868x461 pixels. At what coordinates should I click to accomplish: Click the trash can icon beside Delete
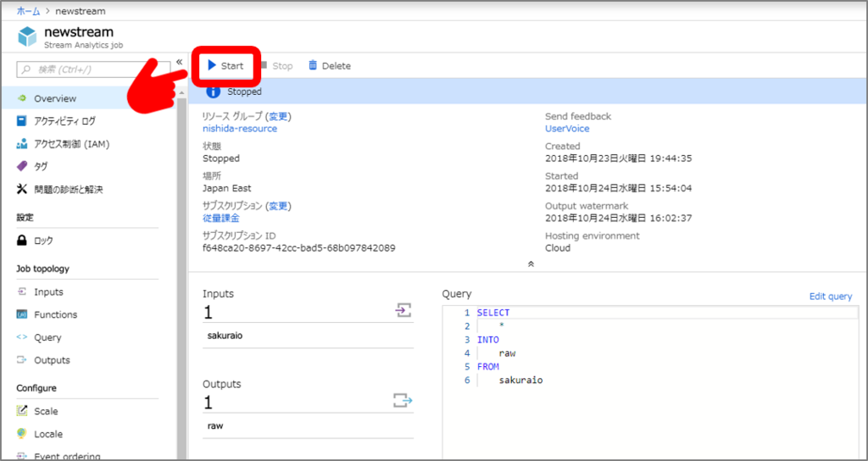(x=313, y=65)
